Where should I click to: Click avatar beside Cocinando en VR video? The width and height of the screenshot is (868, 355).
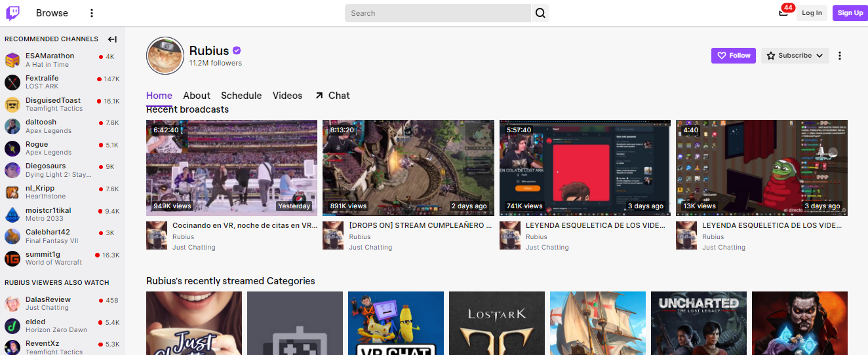point(157,236)
